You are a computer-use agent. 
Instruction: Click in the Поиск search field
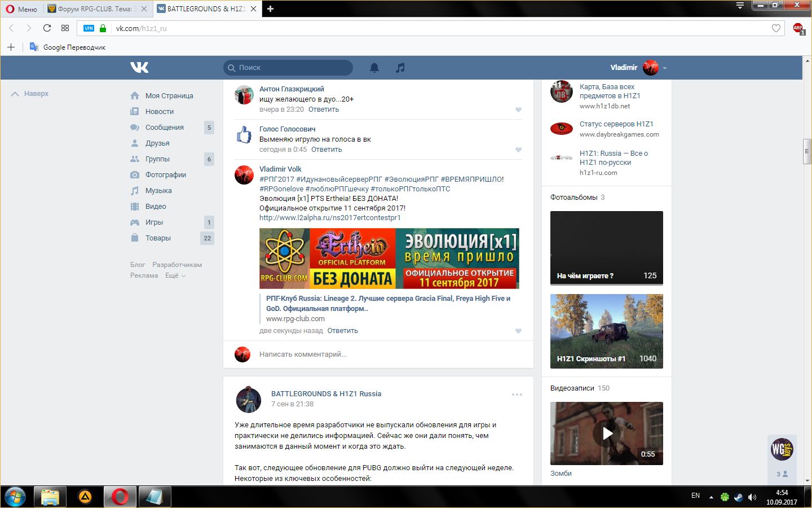click(x=288, y=68)
